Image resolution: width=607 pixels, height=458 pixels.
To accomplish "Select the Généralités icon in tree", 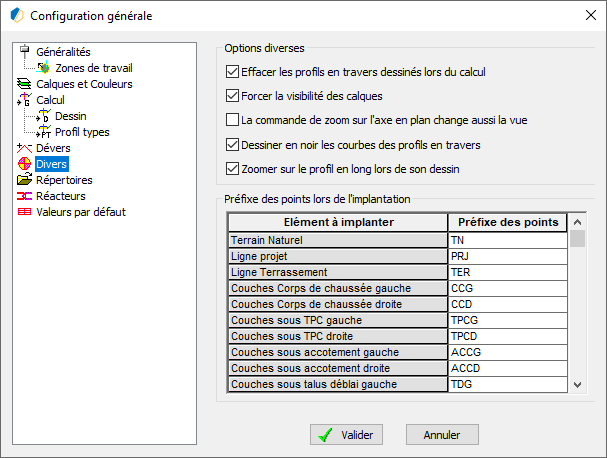I will (x=25, y=51).
